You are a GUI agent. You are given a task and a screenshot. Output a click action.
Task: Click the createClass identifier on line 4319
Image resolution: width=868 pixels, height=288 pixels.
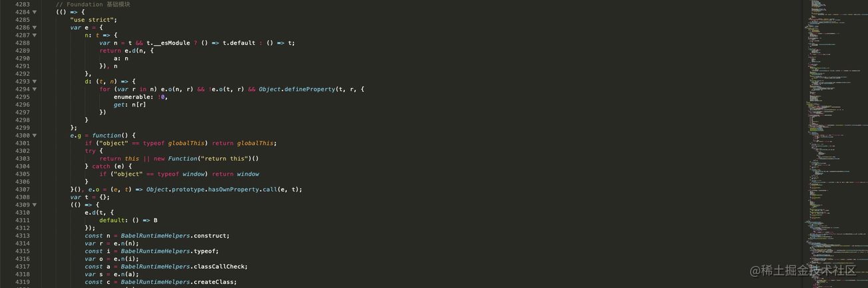214,282
